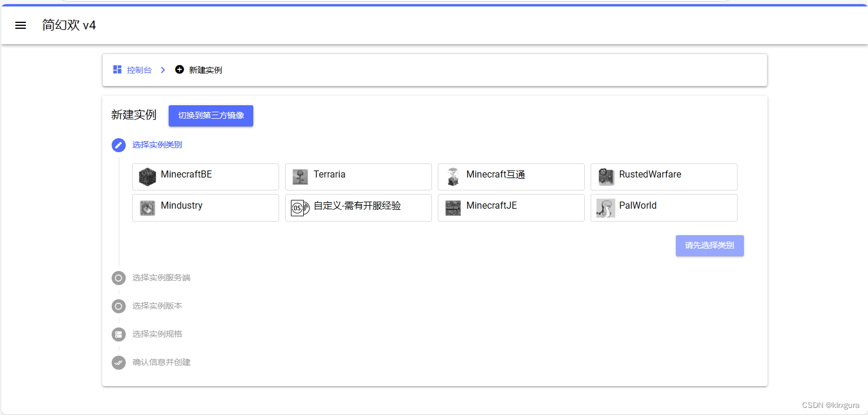Pick the Minecraft互通 category card

[511, 177]
